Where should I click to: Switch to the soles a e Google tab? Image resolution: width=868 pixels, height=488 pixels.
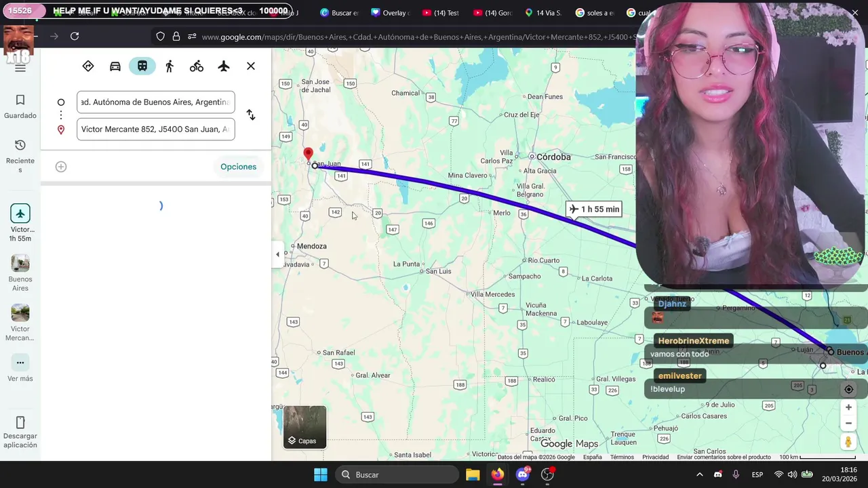click(x=595, y=13)
